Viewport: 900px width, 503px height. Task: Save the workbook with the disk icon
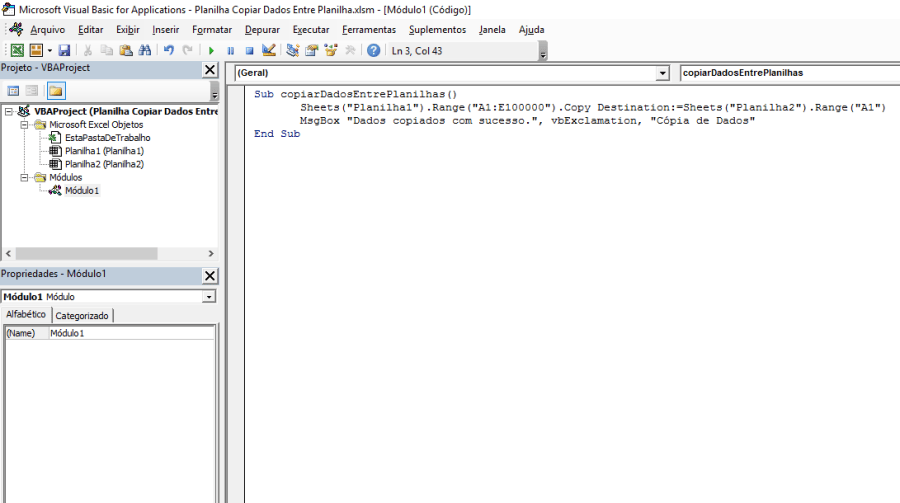(x=64, y=51)
